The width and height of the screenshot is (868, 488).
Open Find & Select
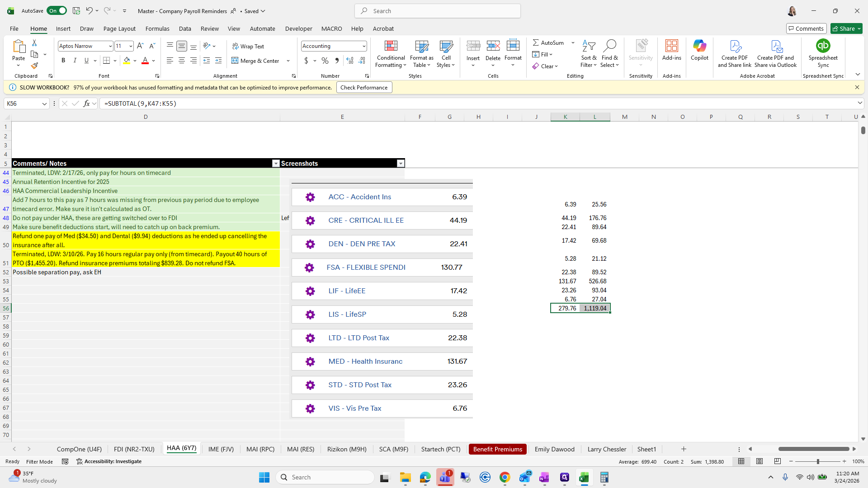point(610,53)
